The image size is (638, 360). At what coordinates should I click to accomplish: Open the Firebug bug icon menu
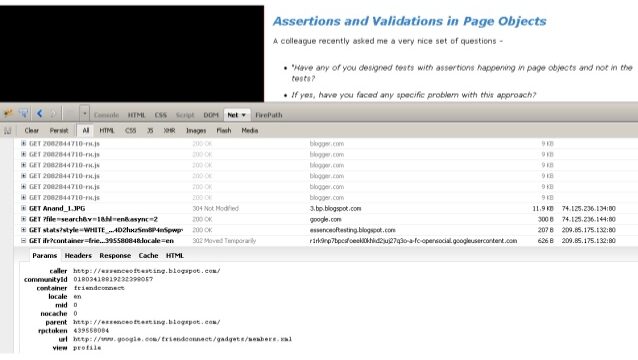pos(8,113)
